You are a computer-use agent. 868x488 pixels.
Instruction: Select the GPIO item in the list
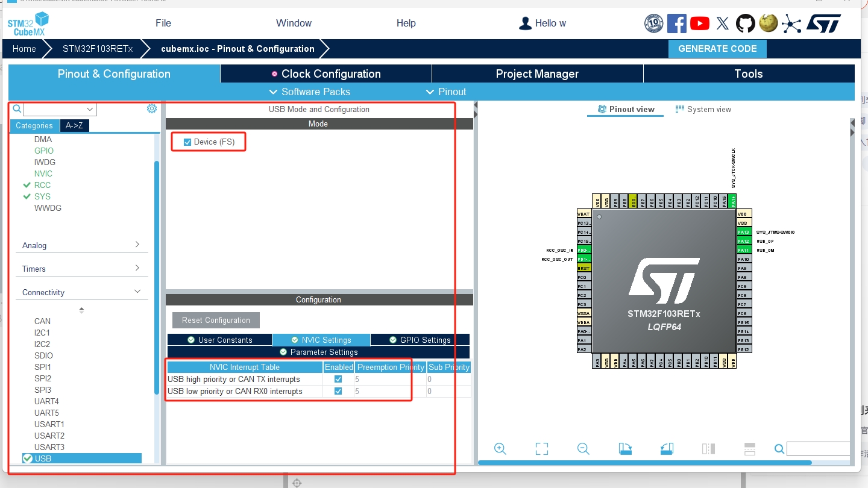[x=44, y=151]
